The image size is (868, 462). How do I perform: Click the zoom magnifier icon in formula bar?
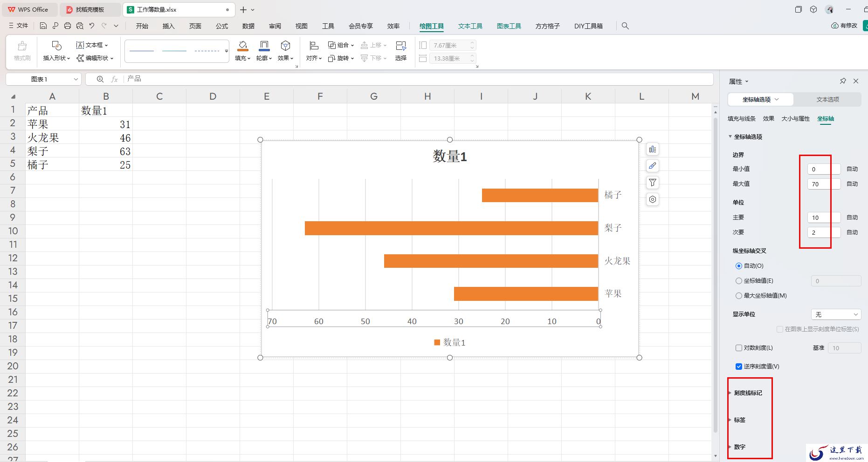pos(100,79)
